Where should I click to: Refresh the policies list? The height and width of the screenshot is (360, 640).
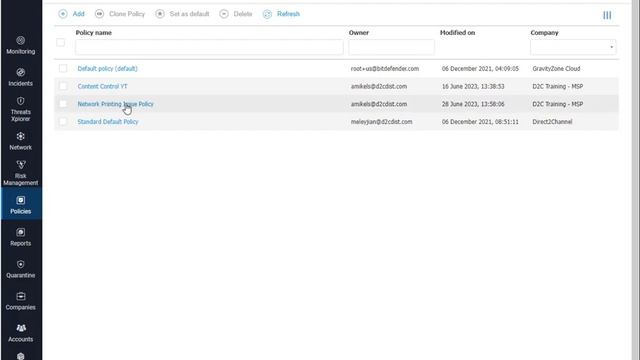tap(282, 14)
